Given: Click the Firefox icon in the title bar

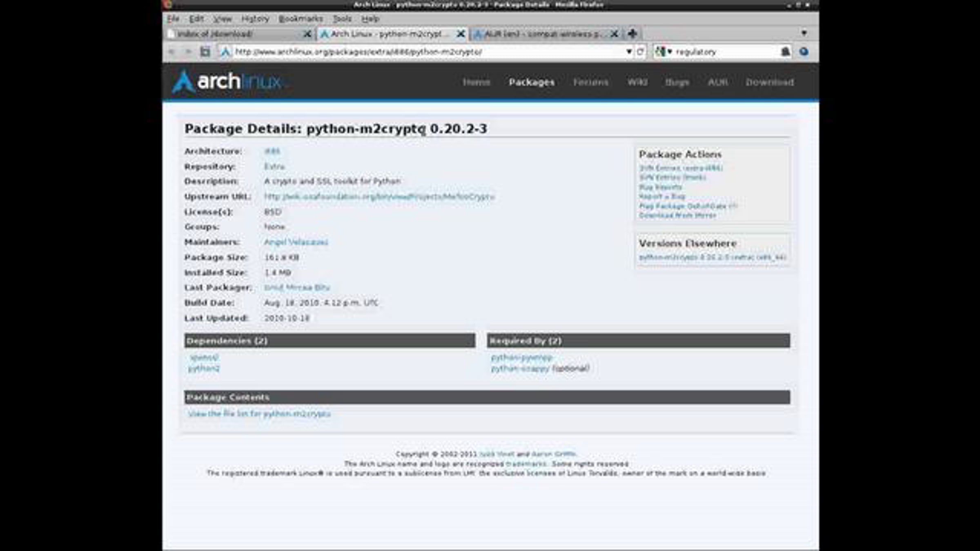Looking at the screenshot, I should click(x=167, y=4).
